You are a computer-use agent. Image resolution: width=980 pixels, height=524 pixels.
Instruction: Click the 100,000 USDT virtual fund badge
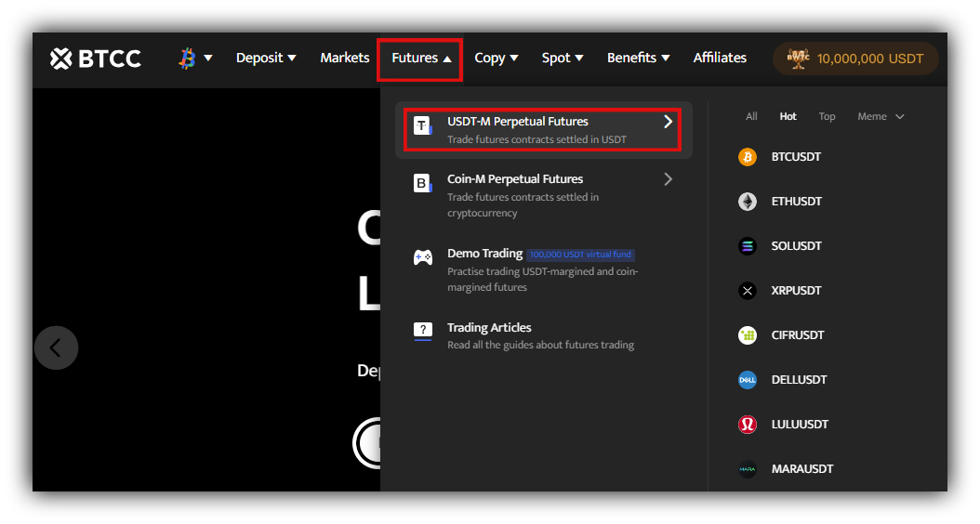[580, 255]
